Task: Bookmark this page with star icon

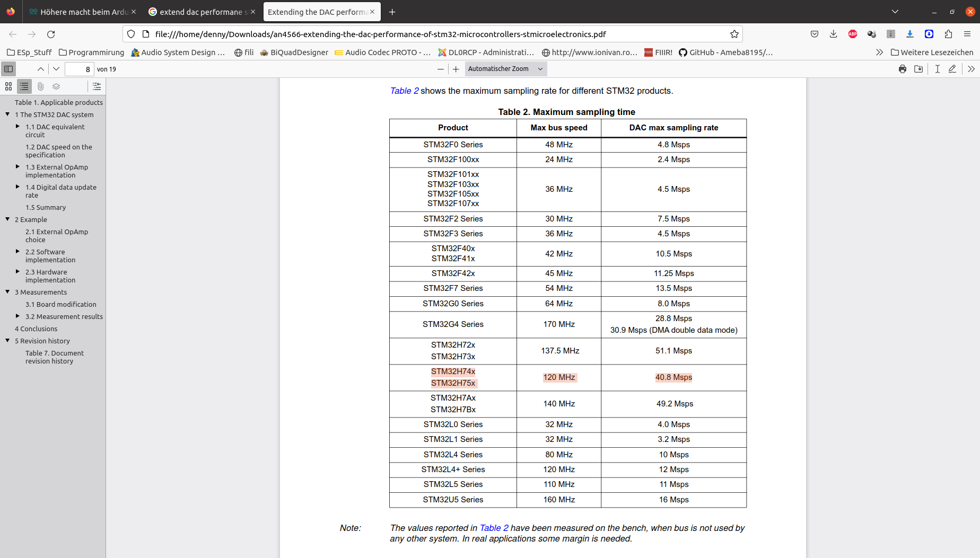Action: [x=734, y=34]
